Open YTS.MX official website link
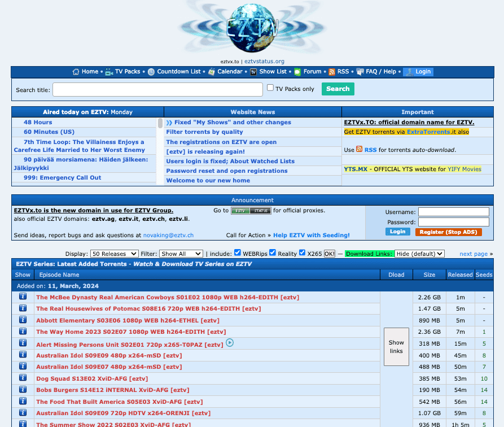This screenshot has height=427, width=504. point(356,169)
